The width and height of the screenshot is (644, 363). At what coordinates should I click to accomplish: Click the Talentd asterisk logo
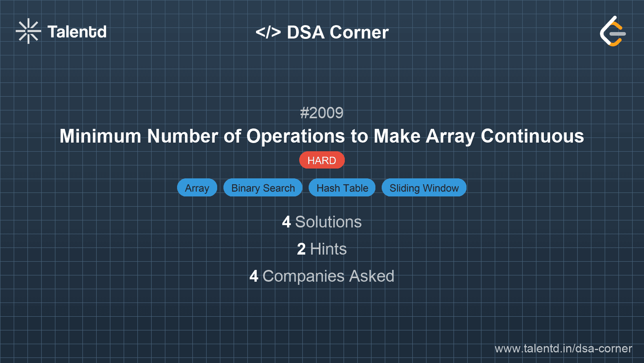point(28,31)
